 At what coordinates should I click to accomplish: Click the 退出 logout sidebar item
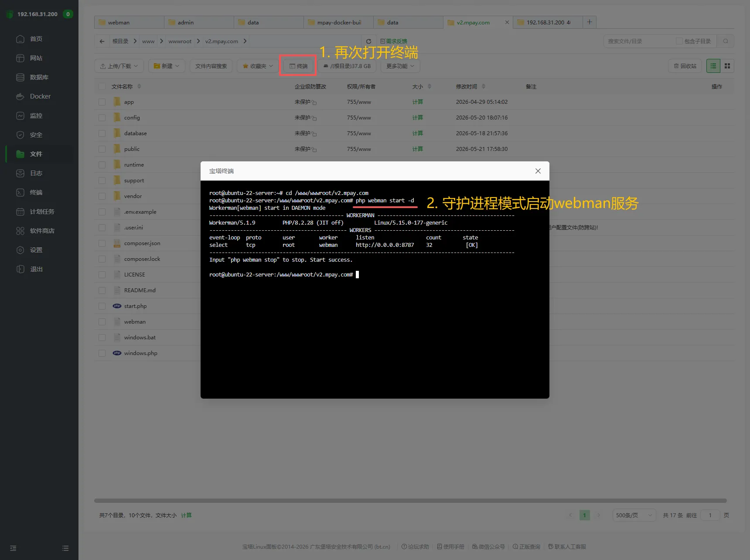36,269
